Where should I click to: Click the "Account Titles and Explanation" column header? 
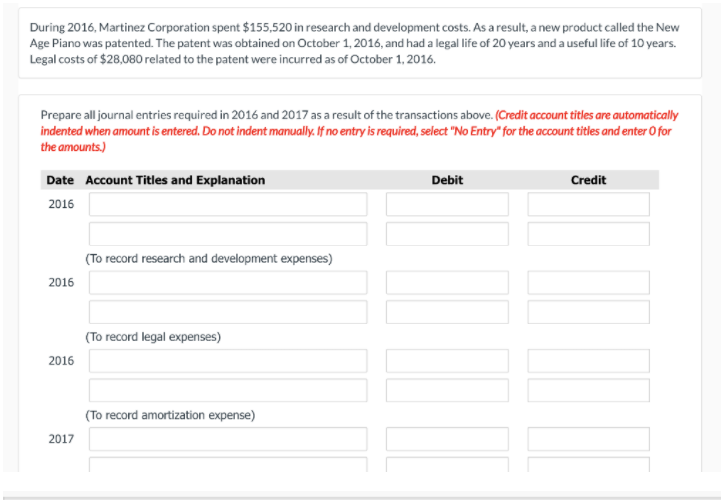point(175,180)
